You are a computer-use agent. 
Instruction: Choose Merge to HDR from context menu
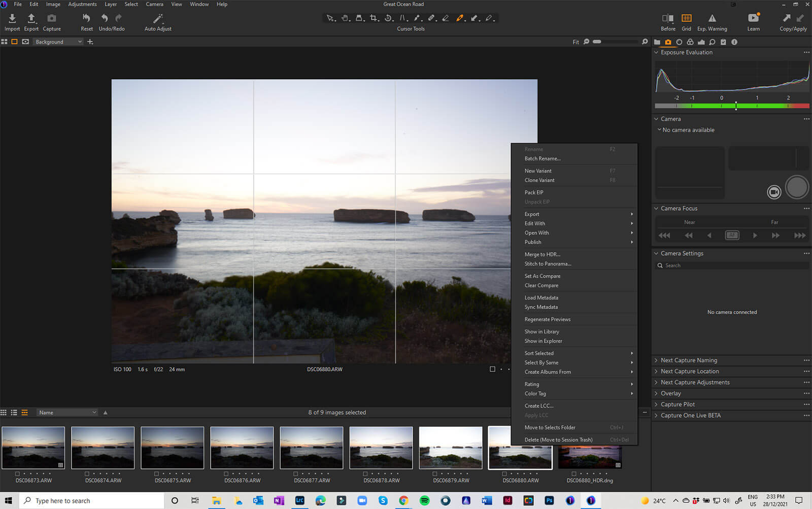[x=542, y=254]
